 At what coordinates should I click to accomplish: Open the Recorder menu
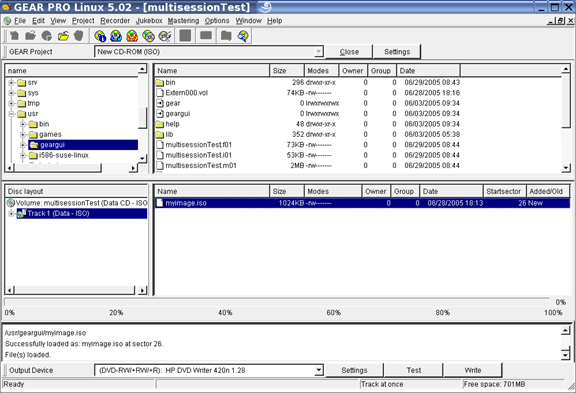115,21
